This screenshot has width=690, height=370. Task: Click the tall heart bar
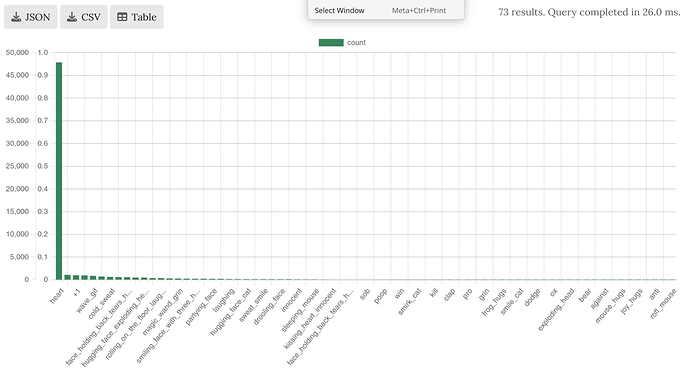[x=59, y=171]
